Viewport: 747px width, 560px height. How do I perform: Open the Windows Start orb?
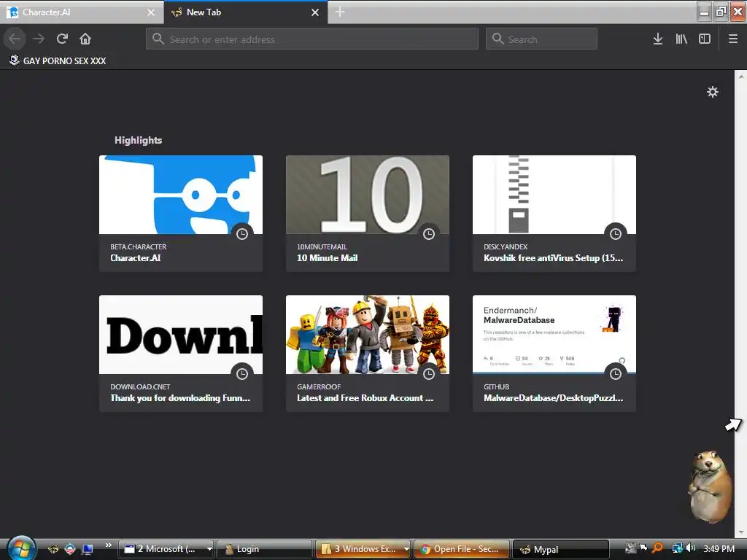pyautogui.click(x=20, y=548)
